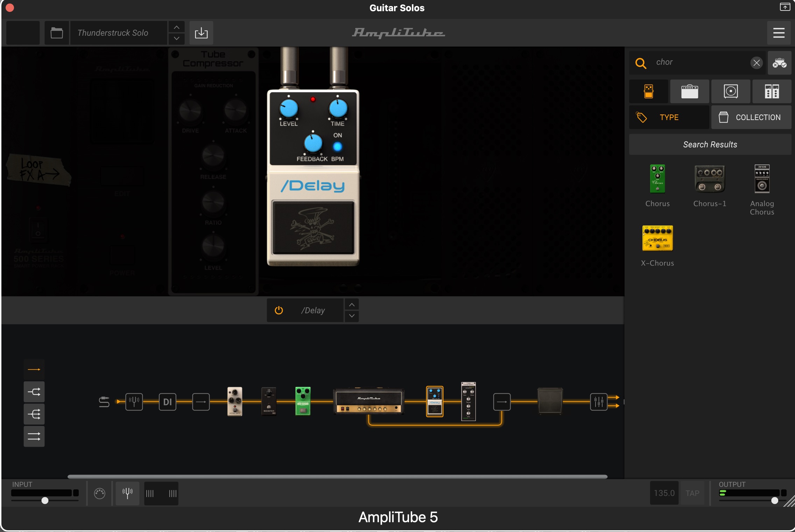Click the dial icon beside the tuner button
The image size is (795, 532).
pyautogui.click(x=99, y=493)
